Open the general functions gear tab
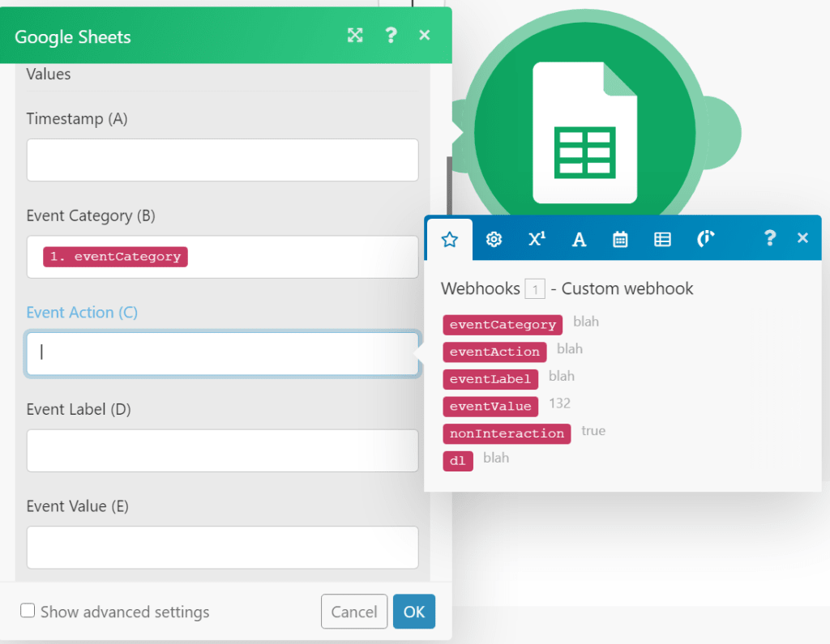The image size is (830, 644). coord(494,240)
